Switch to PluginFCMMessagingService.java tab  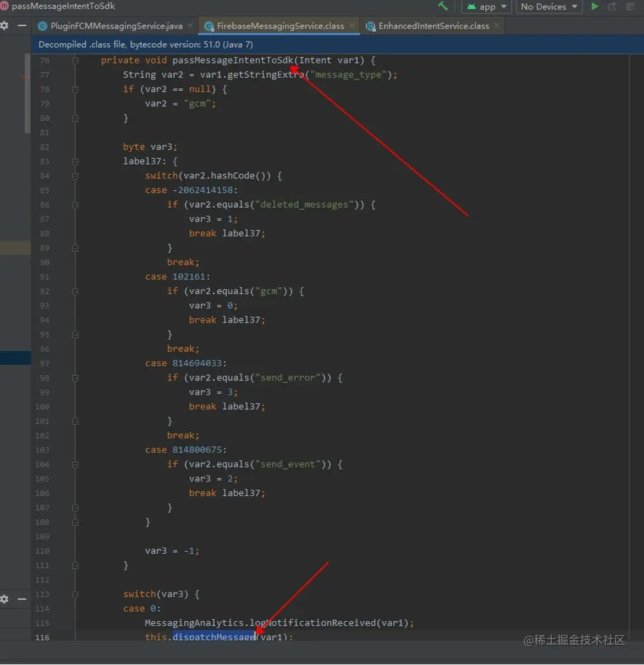coord(116,26)
